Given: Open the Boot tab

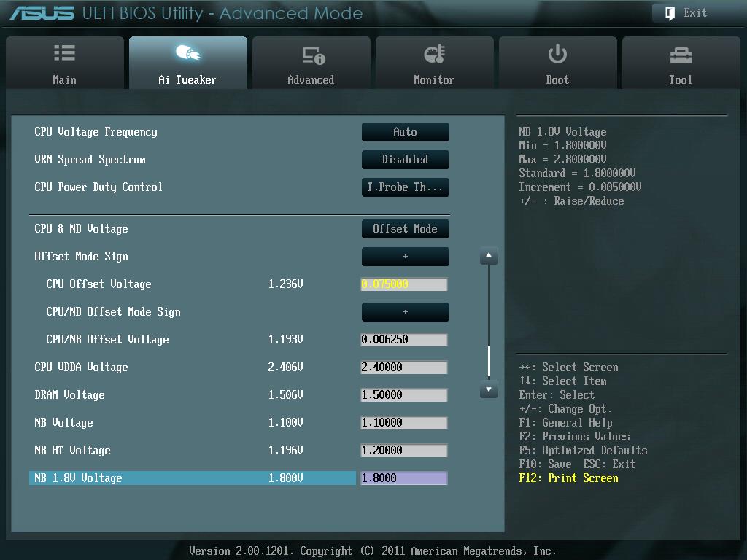Looking at the screenshot, I should (x=558, y=63).
